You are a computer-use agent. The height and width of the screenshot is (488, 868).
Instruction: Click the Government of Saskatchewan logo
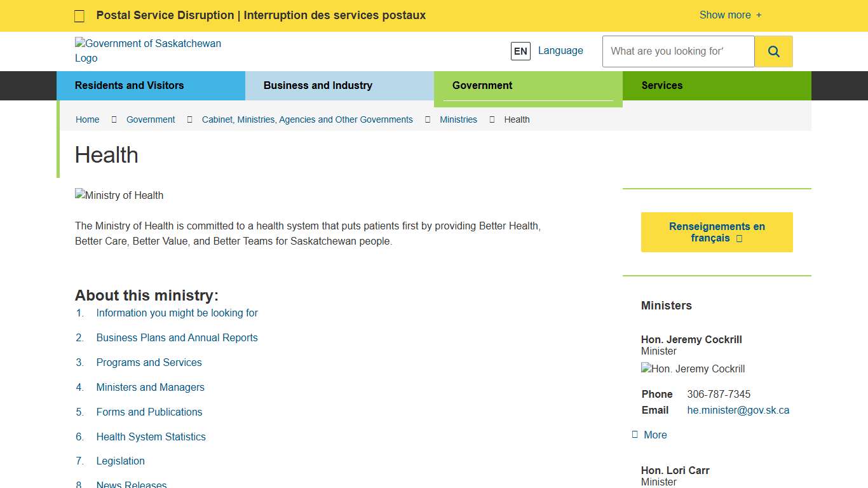click(148, 51)
